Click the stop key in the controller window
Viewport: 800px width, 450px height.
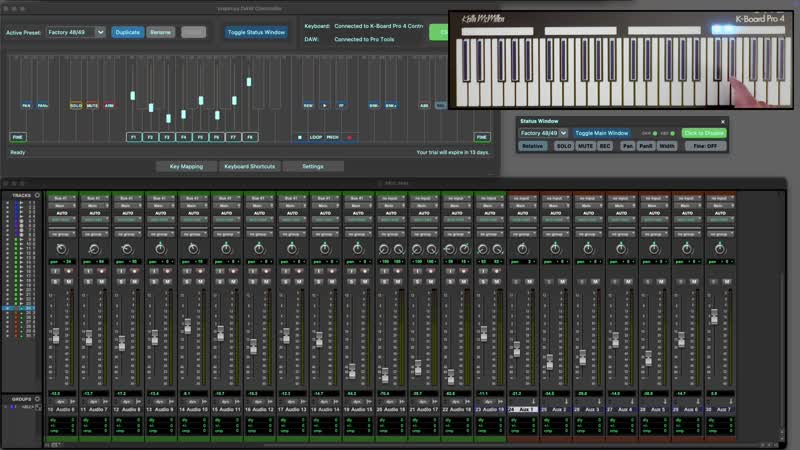pyautogui.click(x=299, y=137)
